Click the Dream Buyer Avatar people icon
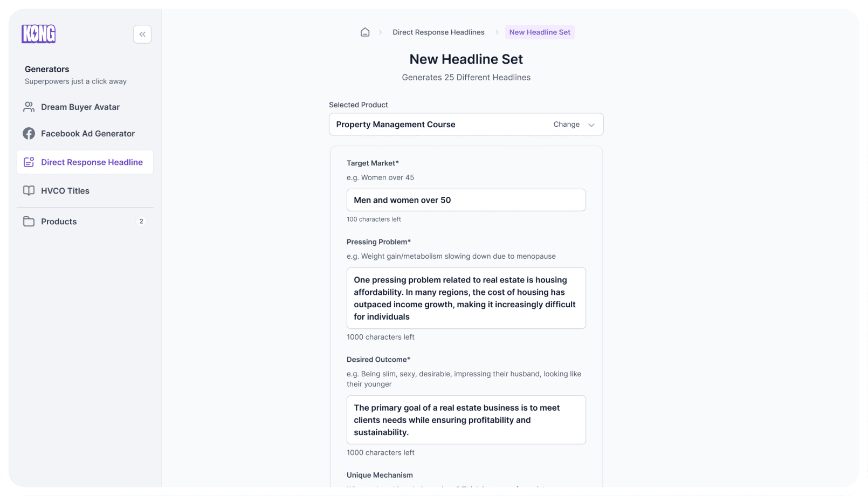This screenshot has width=868, height=496. (29, 107)
